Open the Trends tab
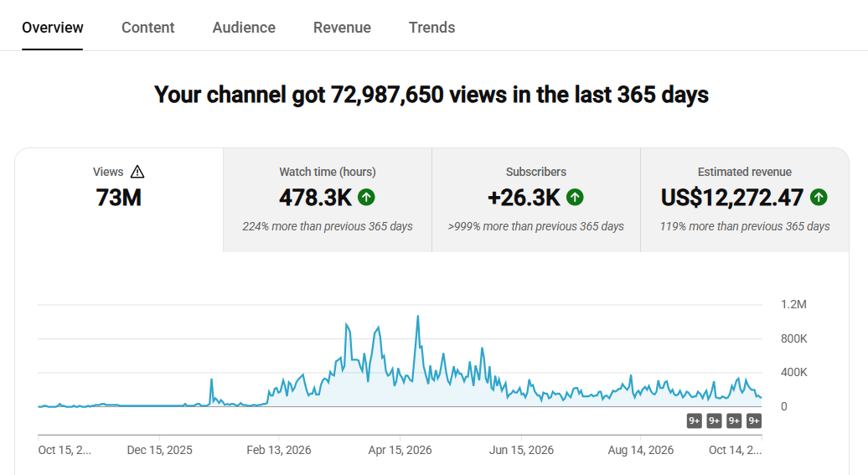 [x=431, y=27]
